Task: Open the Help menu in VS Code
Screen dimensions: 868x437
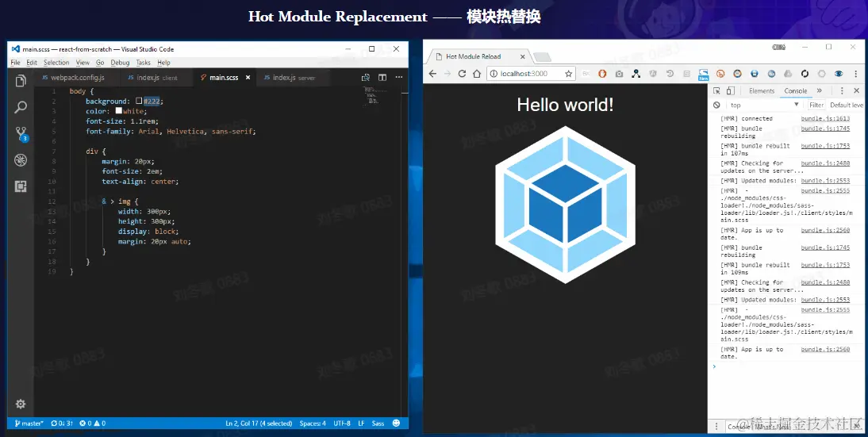Action: [x=163, y=63]
